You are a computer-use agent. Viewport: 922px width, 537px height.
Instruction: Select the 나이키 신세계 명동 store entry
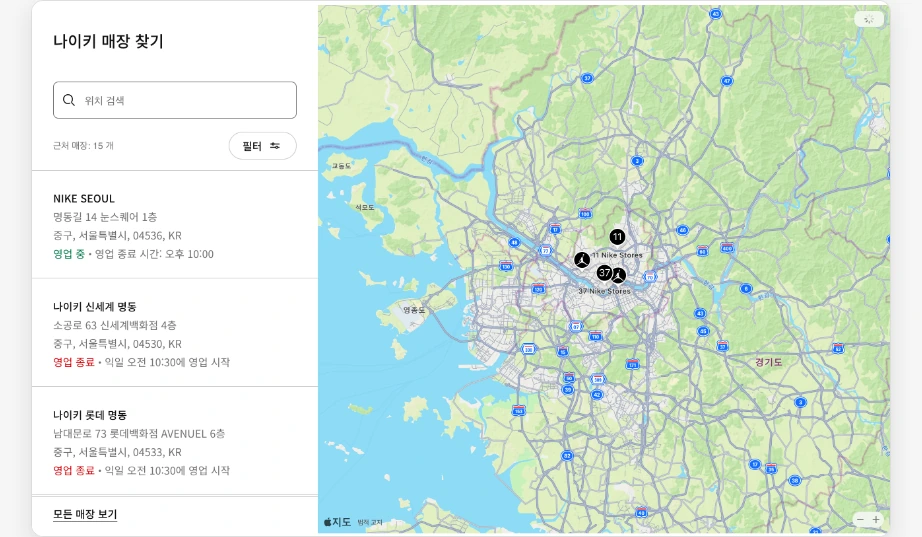pyautogui.click(x=175, y=333)
